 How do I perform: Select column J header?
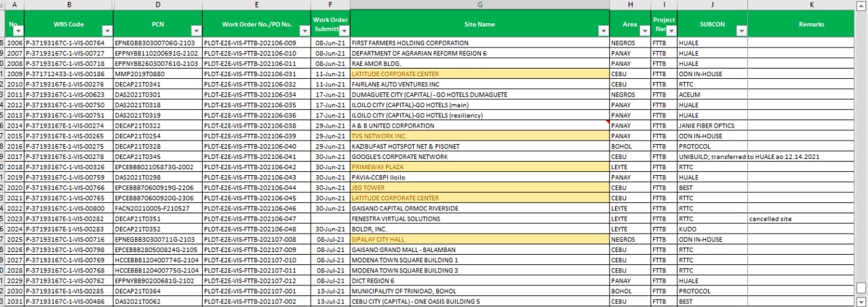point(712,5)
